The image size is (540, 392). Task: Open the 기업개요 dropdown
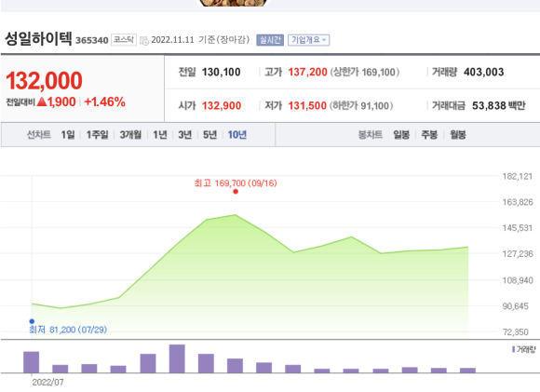[308, 40]
